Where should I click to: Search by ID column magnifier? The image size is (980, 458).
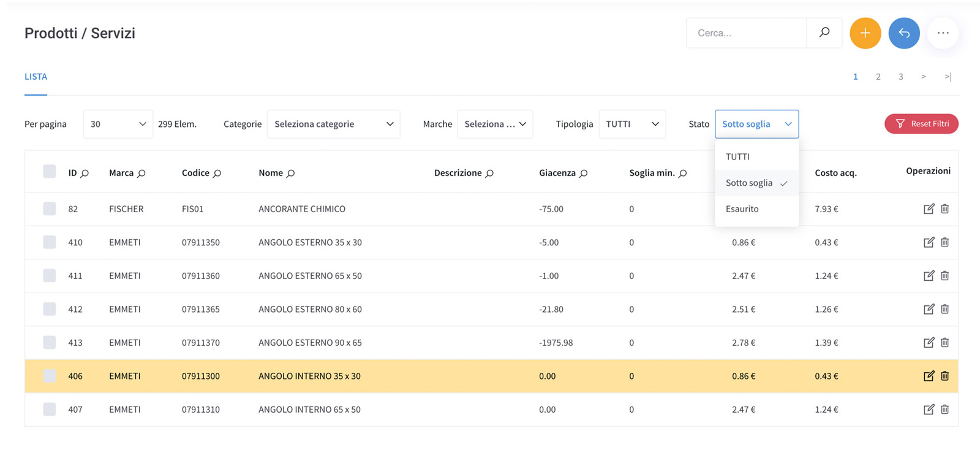click(x=85, y=174)
